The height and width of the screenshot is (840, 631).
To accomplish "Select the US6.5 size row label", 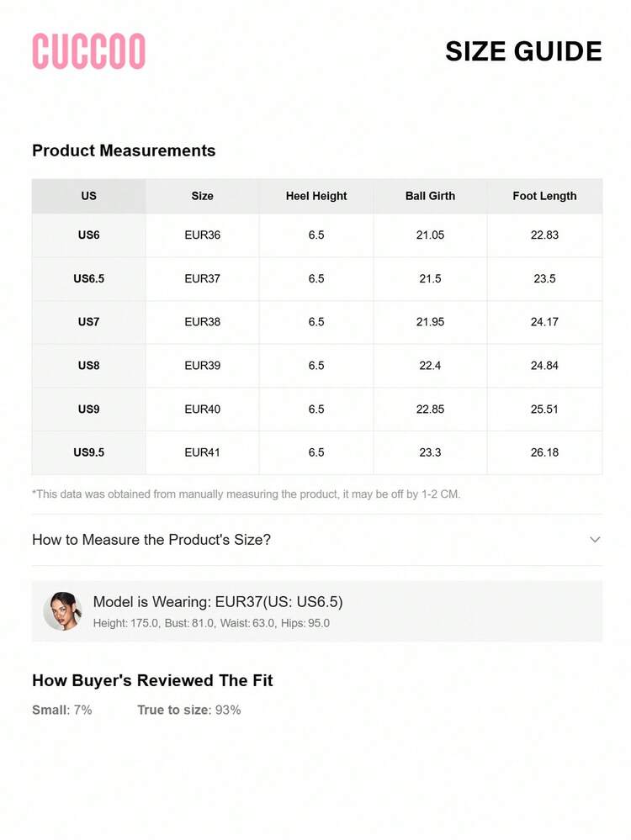I will point(88,278).
